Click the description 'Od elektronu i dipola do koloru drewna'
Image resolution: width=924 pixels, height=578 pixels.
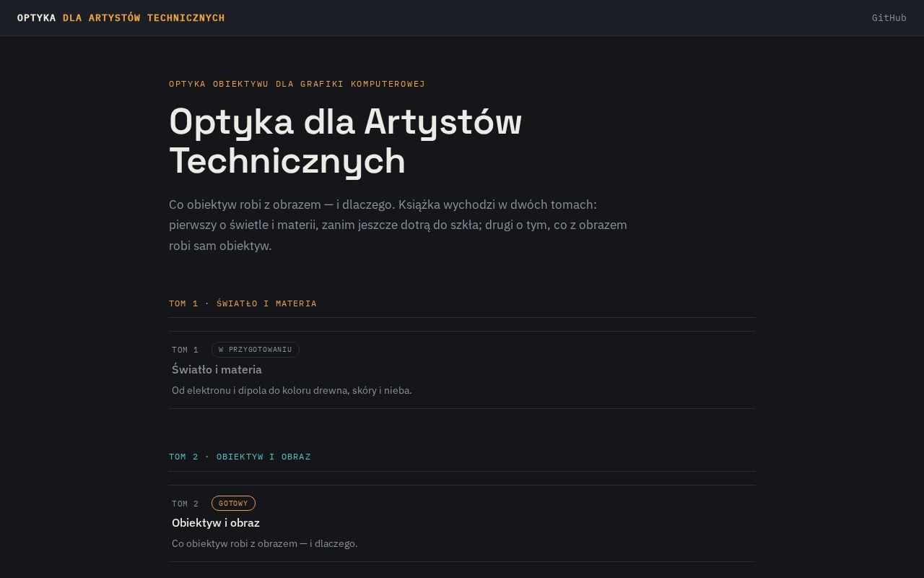(x=292, y=391)
